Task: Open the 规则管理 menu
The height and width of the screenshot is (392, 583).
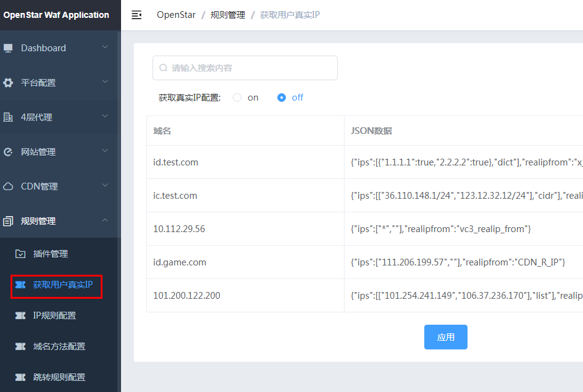Action: pos(59,221)
